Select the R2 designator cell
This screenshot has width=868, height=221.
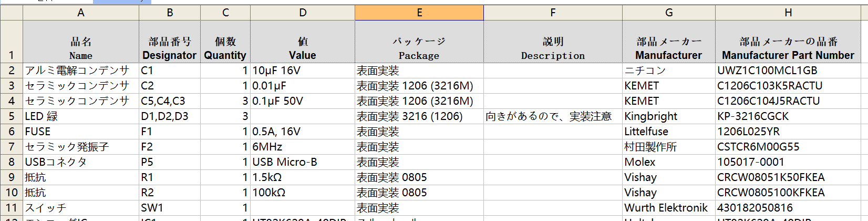pos(170,193)
